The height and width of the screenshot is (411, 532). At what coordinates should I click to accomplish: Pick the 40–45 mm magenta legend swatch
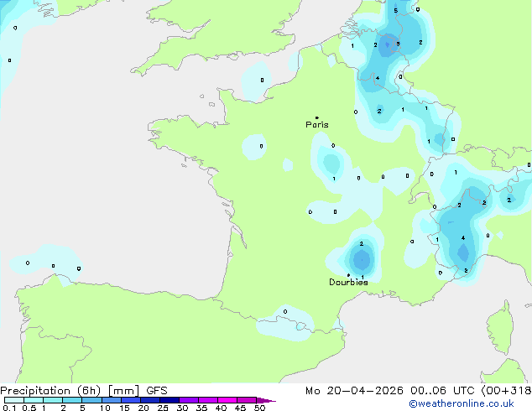click(x=227, y=400)
